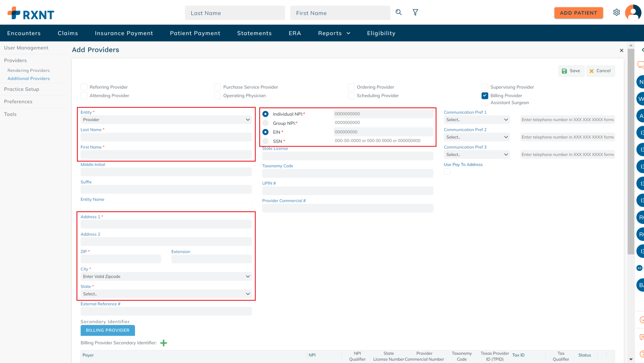Open the filter funnel icon
The height and width of the screenshot is (363, 644).
click(x=415, y=13)
